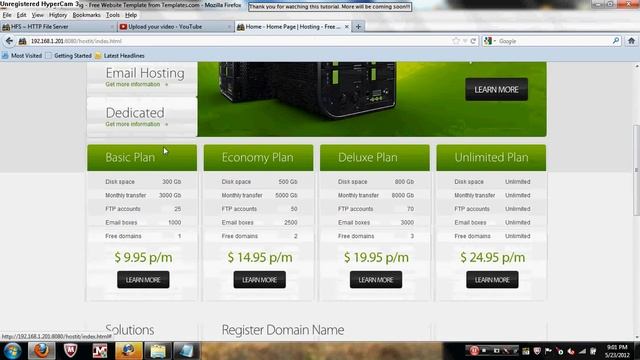This screenshot has height=360, width=640.
Task: Open Action Center flag in system tray
Action: 548,351
